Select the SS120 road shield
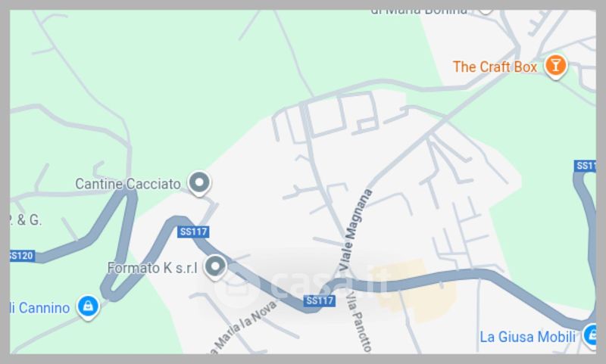Viewport: 606px width, 364px height. click(x=23, y=256)
